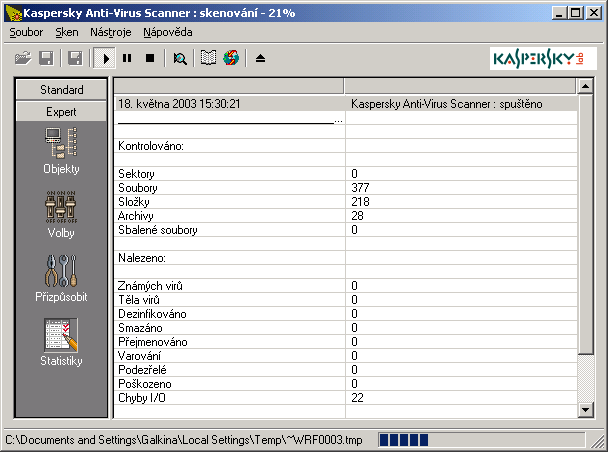The image size is (608, 452).
Task: Click the magnifier search toolbar icon
Action: pos(180,59)
